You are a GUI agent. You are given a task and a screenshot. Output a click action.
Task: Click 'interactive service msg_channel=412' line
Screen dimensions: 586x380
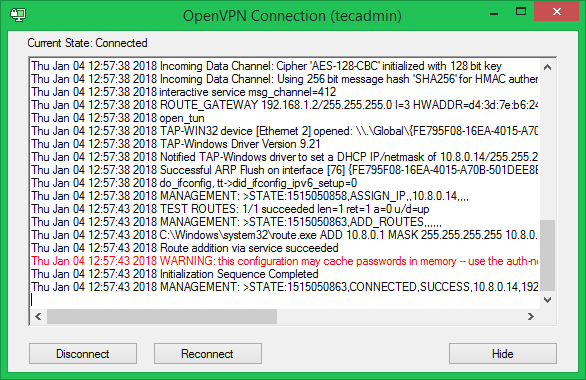(183, 92)
